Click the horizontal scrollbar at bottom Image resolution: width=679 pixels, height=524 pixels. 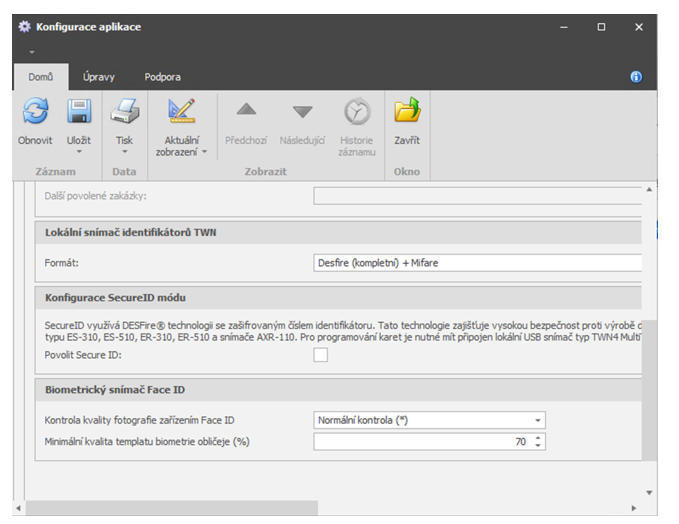pyautogui.click(x=170, y=508)
